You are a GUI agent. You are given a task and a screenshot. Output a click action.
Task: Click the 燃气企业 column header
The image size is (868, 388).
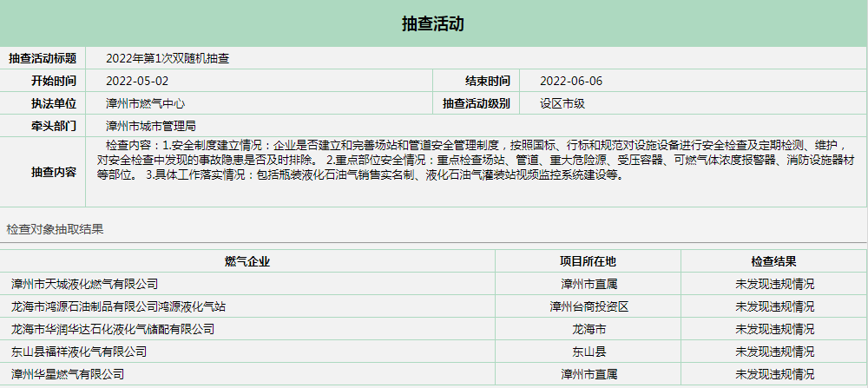[x=247, y=261]
